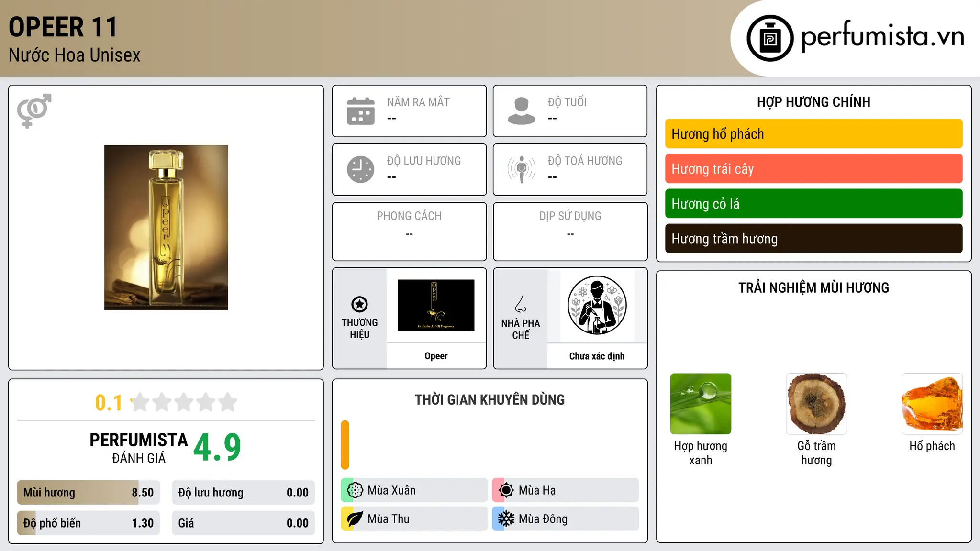Click the red Hương trái cây accord bar

(813, 169)
